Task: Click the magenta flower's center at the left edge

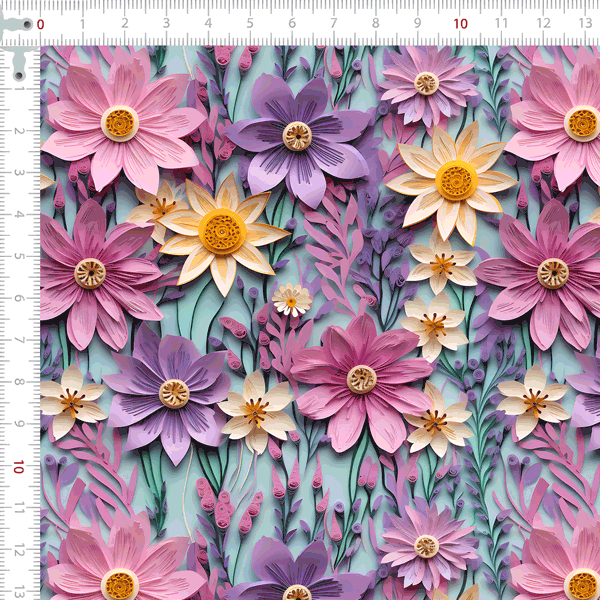Action: click(x=90, y=273)
